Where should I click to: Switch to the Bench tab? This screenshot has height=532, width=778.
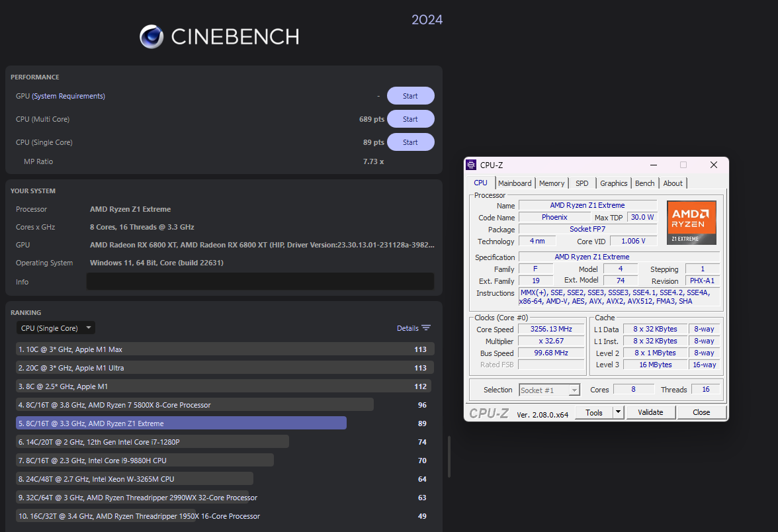(x=644, y=183)
